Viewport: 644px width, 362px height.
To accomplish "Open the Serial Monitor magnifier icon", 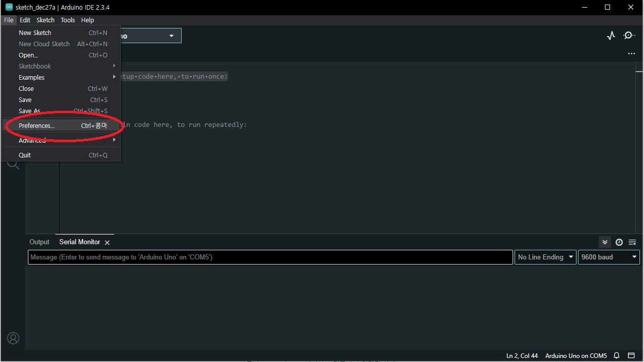I will tap(629, 36).
